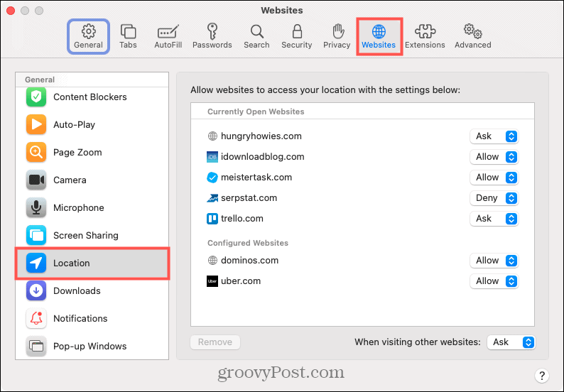The width and height of the screenshot is (564, 392).
Task: Select the Camera sidebar item
Action: tap(92, 180)
